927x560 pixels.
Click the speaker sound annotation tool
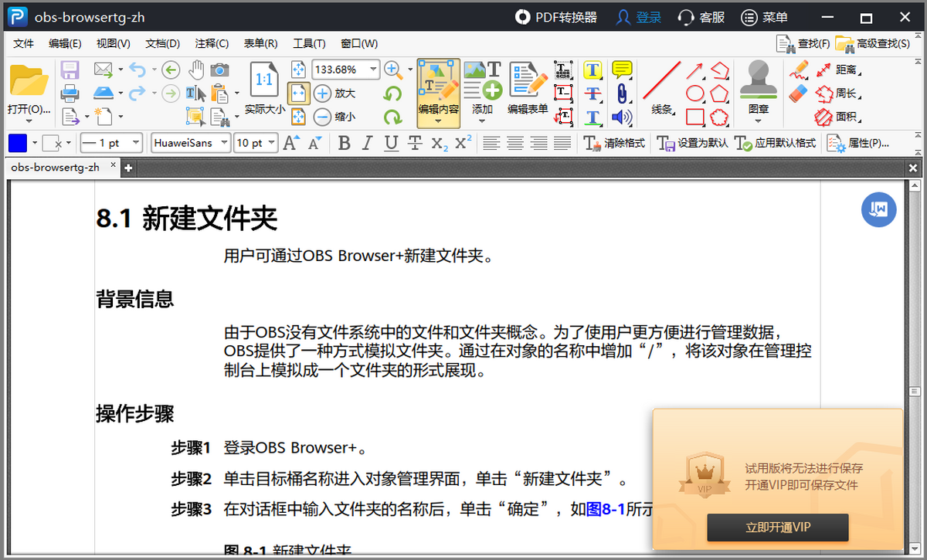pyautogui.click(x=622, y=117)
